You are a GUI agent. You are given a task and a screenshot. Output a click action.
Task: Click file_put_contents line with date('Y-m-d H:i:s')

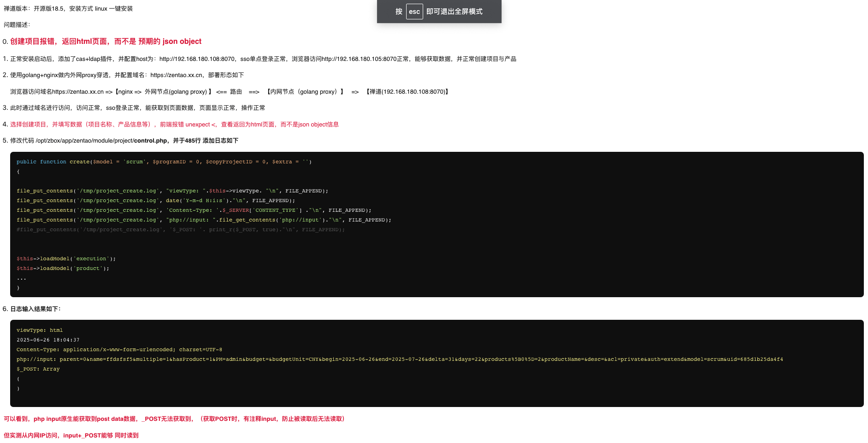click(156, 201)
